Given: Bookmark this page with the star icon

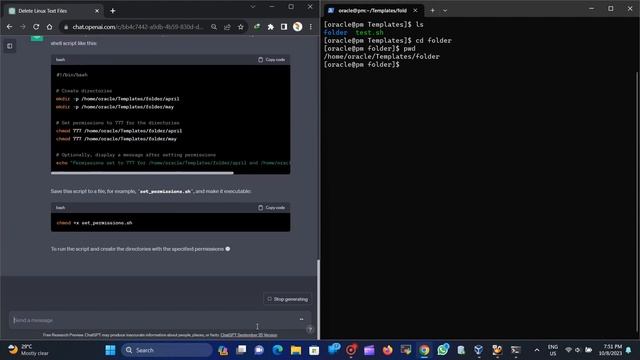Looking at the screenshot, I should 241,27.
